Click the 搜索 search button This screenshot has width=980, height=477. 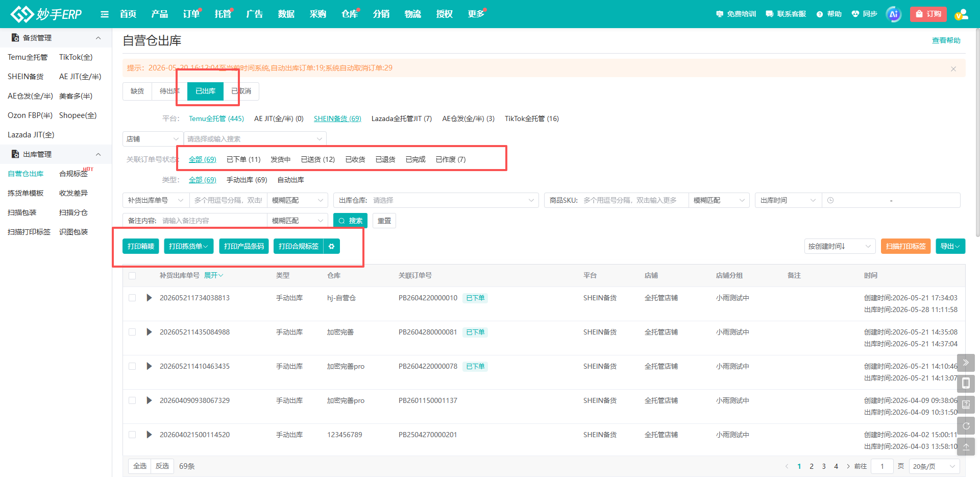tap(350, 221)
